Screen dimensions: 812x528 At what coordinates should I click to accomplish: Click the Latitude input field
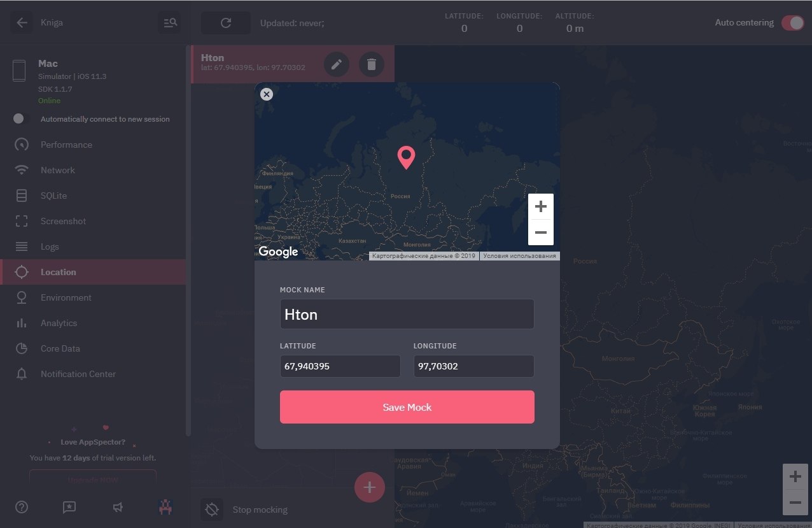pyautogui.click(x=340, y=366)
